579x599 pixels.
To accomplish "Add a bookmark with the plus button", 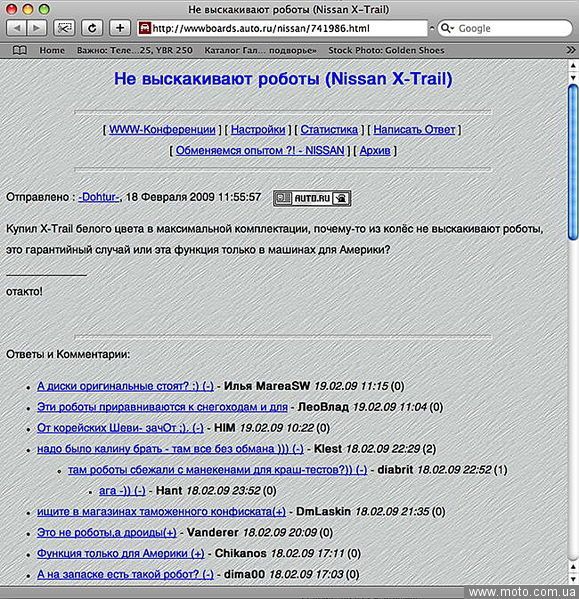I will [x=120, y=28].
